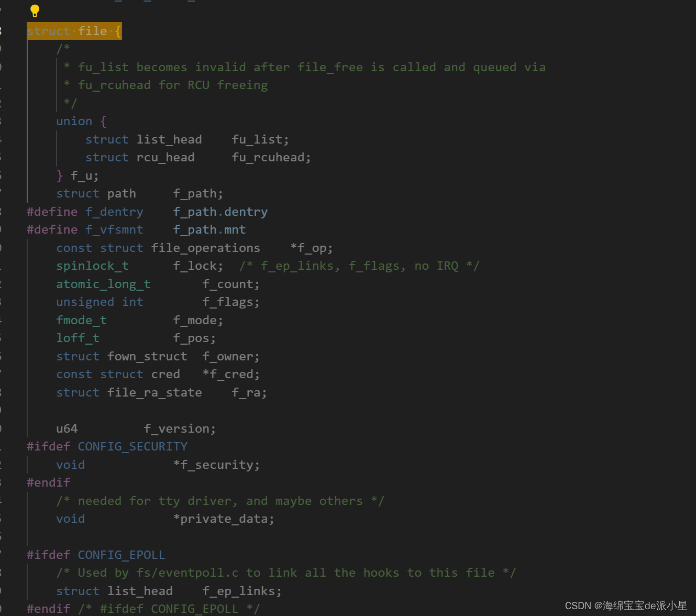The height and width of the screenshot is (616, 696).
Task: Click the 'Used by fs/eventpoll.c' comment
Action: pyautogui.click(x=286, y=573)
